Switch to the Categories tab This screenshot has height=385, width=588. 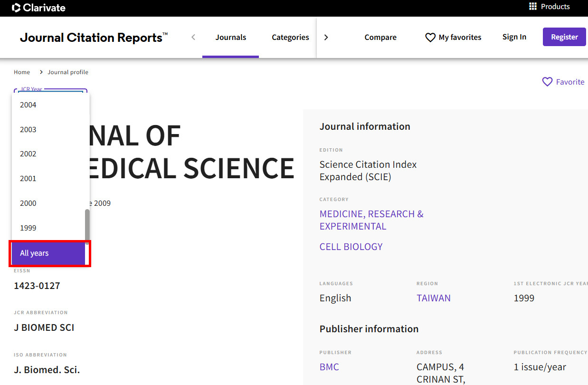point(290,37)
